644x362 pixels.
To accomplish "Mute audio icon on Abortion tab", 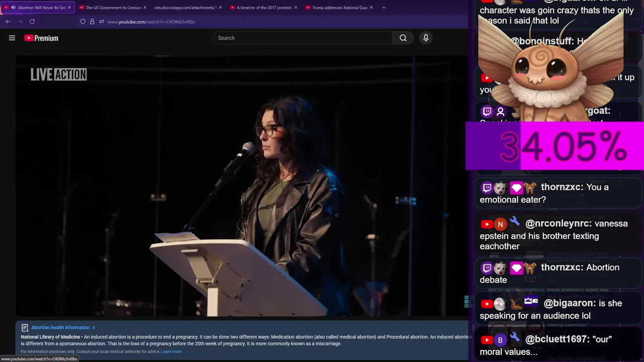I will tap(13, 8).
